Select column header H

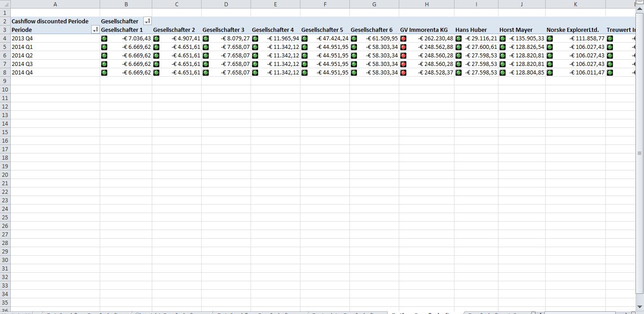[427, 4]
